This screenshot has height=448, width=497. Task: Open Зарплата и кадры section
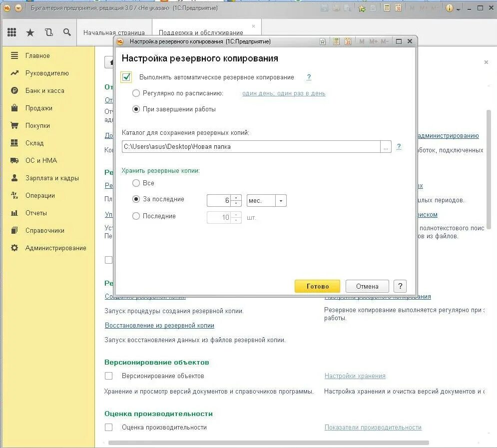click(x=52, y=178)
